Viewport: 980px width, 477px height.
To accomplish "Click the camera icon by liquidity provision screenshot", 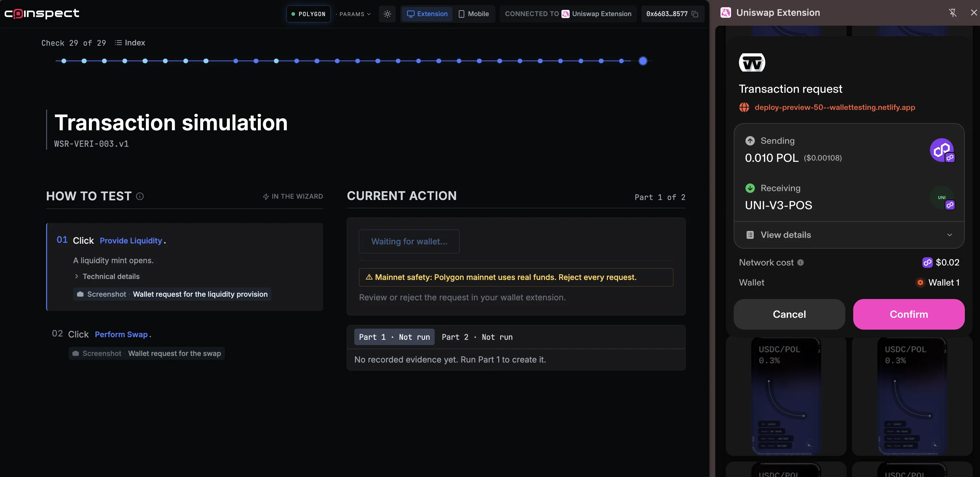I will pos(80,294).
